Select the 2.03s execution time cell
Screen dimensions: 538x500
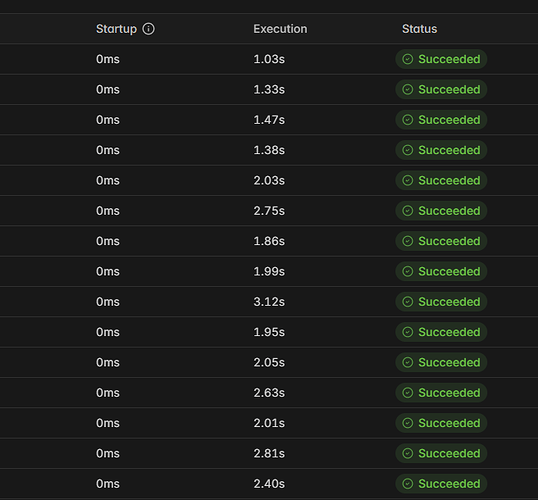click(x=269, y=181)
